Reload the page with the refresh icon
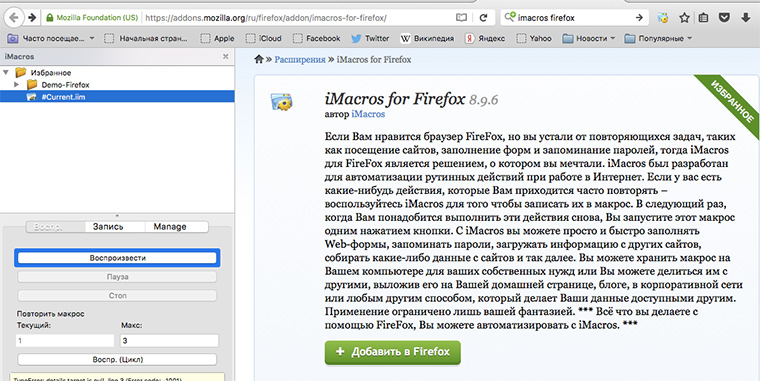The height and width of the screenshot is (381, 760). 483,18
